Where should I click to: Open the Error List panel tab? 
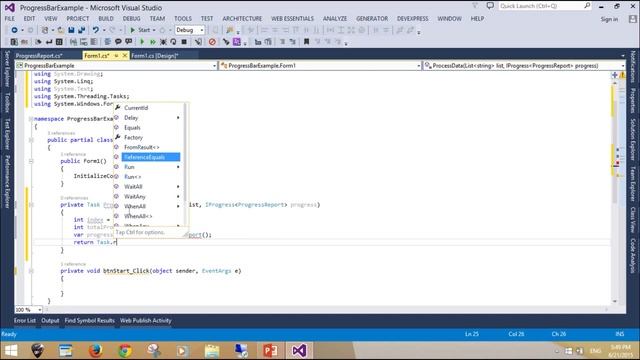coord(24,320)
